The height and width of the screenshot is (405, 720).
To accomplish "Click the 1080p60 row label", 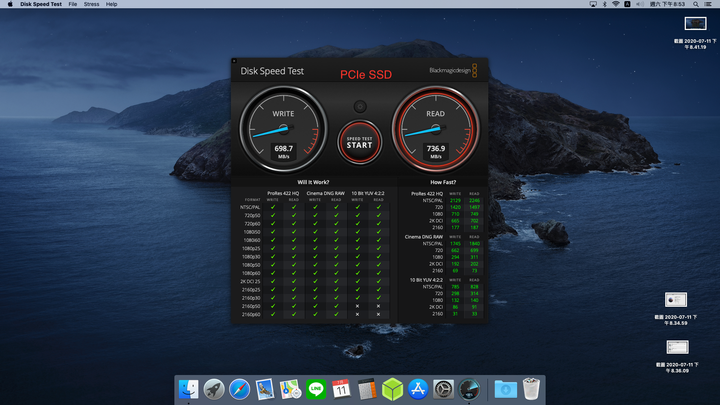I will tap(251, 273).
